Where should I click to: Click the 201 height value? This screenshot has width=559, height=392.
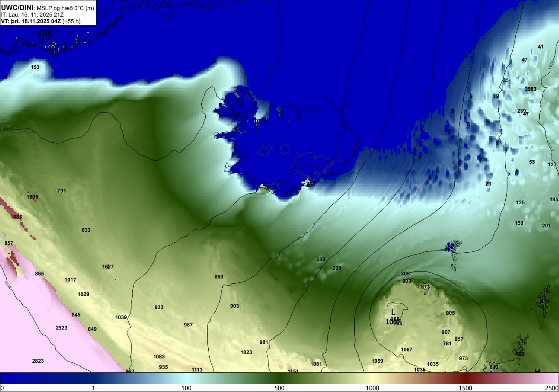(x=546, y=226)
